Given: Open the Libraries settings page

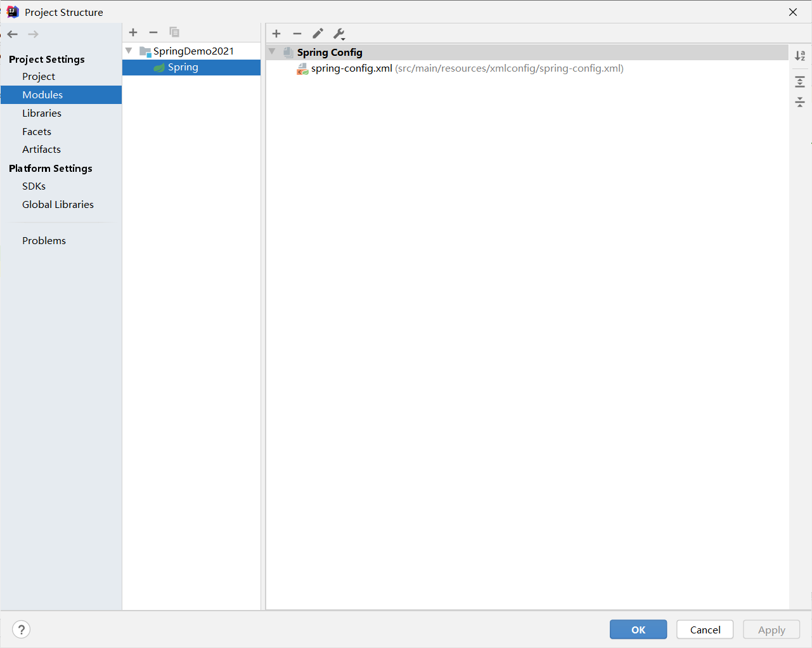Looking at the screenshot, I should (42, 113).
